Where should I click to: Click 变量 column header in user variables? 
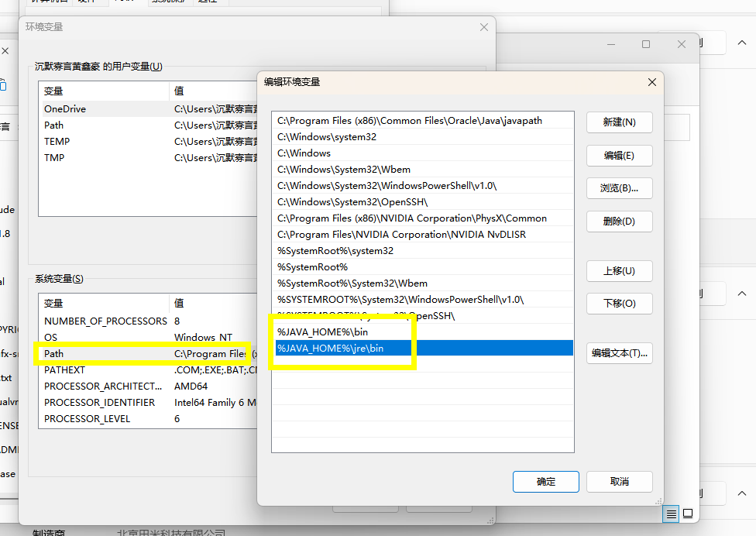(104, 91)
